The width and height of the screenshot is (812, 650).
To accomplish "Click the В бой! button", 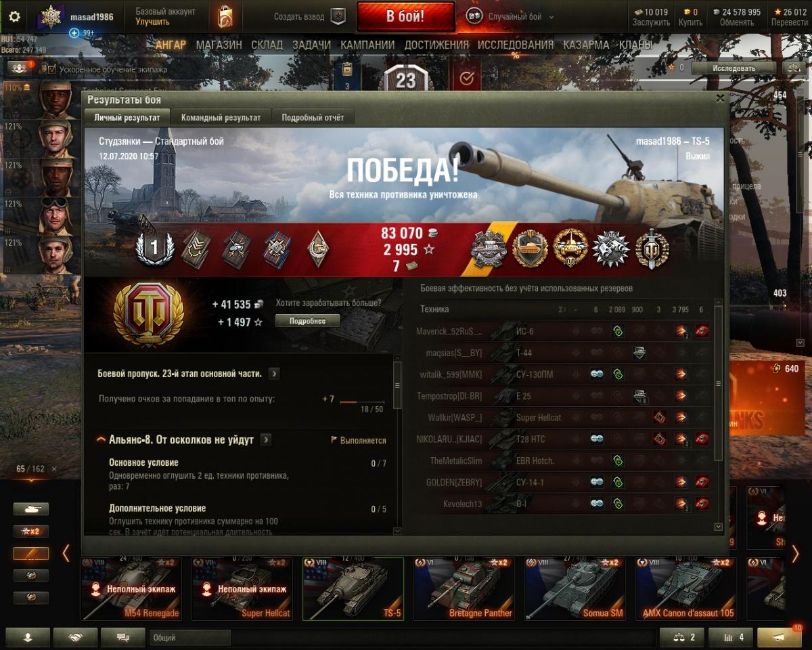I will 405,17.
